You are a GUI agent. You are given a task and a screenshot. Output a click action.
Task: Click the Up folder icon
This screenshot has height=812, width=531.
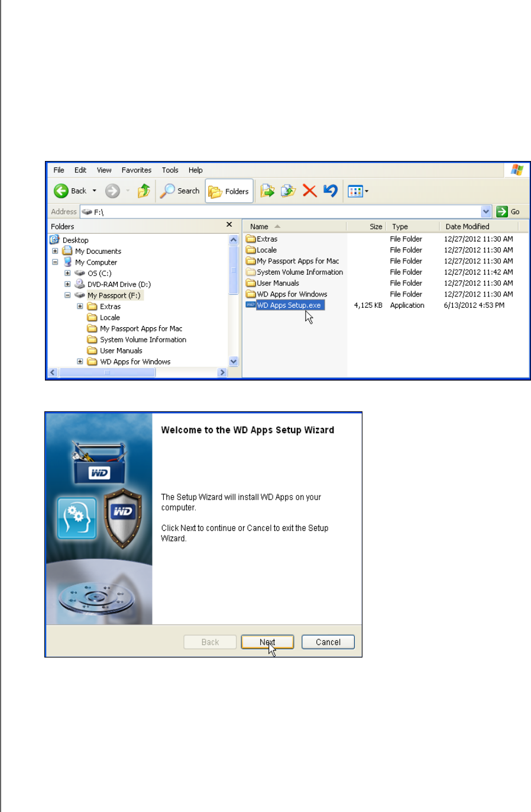[144, 191]
